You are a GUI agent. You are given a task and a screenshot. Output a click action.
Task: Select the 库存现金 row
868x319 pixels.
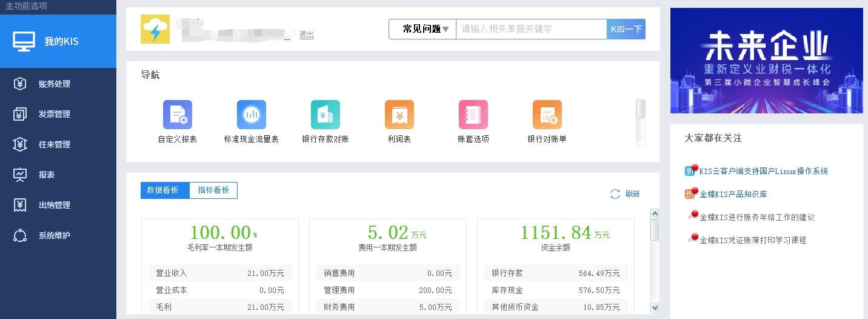(x=556, y=290)
